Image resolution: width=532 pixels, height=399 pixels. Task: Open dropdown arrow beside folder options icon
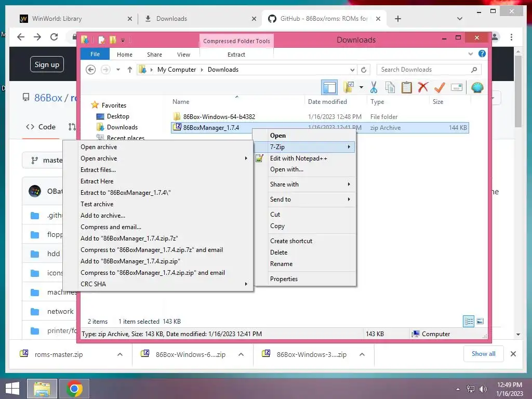tap(361, 87)
